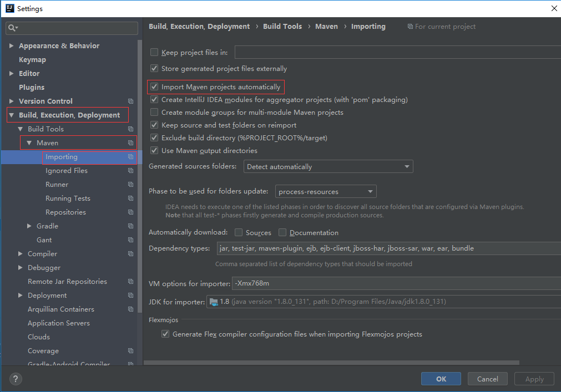The width and height of the screenshot is (561, 392).
Task: Click the OK button
Action: (x=441, y=379)
